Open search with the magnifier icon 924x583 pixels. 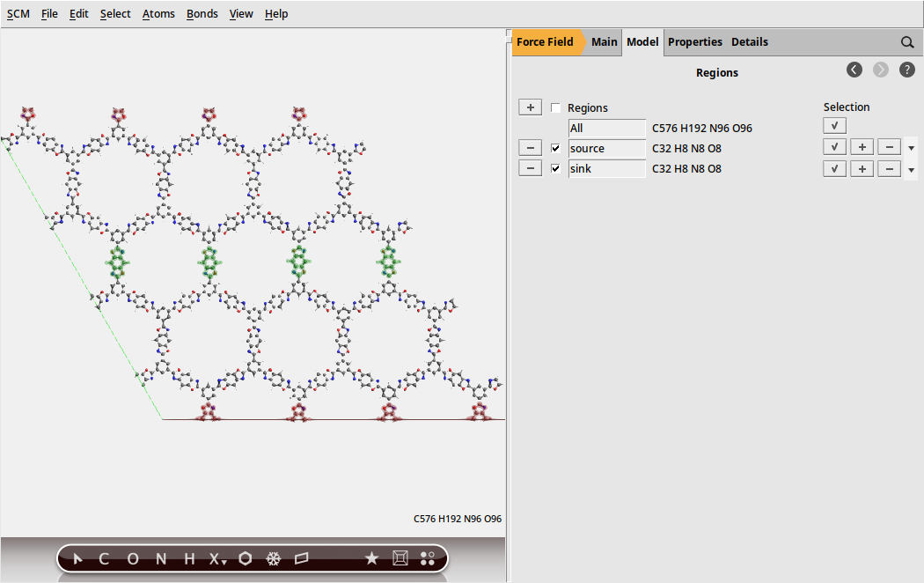click(x=907, y=42)
